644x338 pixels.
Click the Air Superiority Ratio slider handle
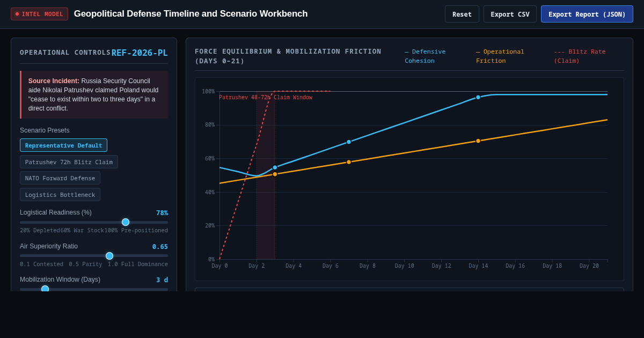[x=109, y=256]
